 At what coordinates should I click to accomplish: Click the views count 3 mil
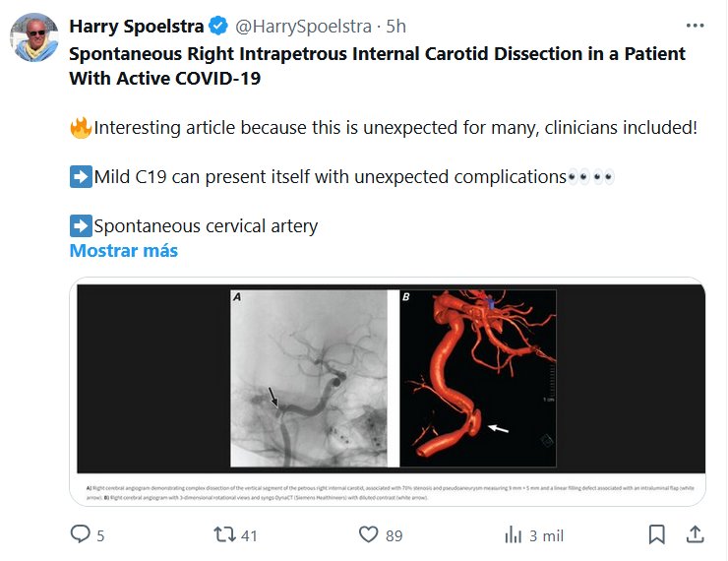[546, 534]
